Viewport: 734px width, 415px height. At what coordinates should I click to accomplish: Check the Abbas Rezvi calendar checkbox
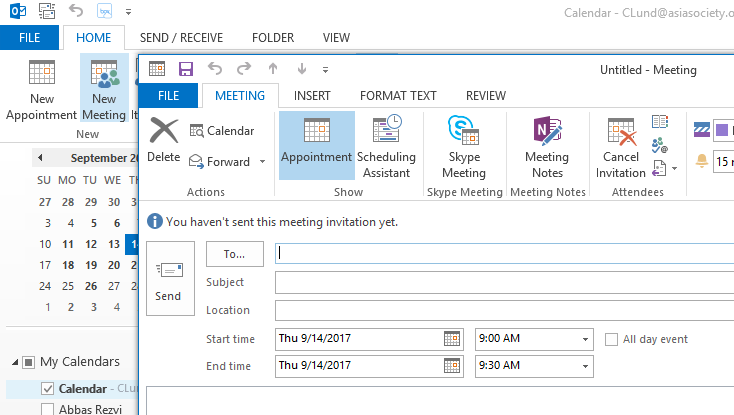click(x=47, y=409)
